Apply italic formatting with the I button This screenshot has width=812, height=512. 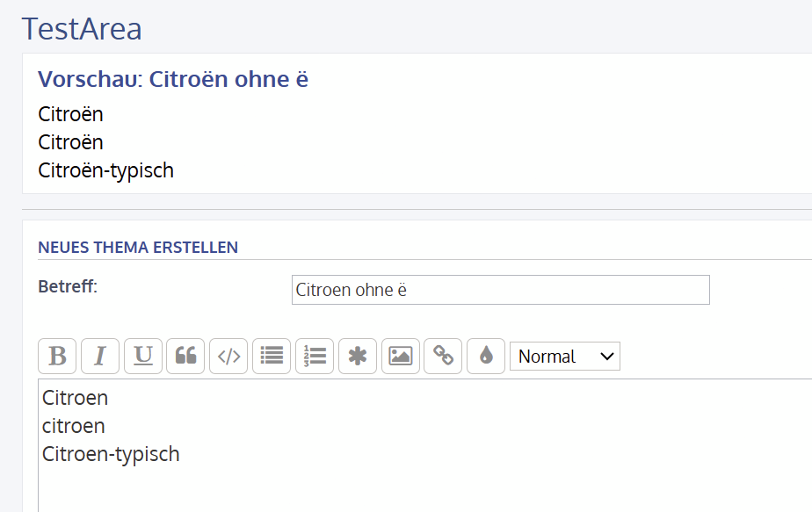(x=100, y=357)
